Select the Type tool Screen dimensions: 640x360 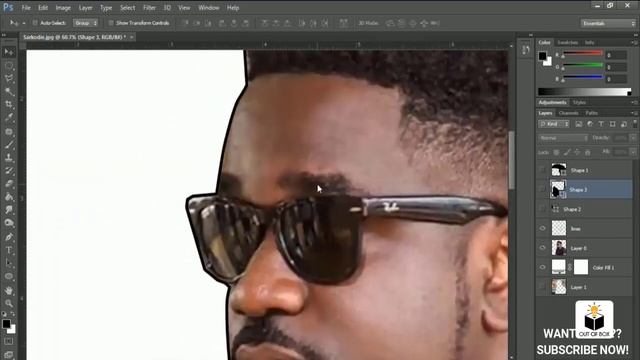pos(9,250)
